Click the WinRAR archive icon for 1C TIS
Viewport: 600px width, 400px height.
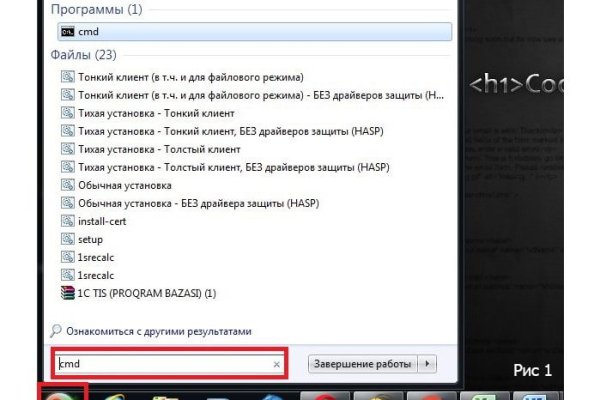(68, 293)
